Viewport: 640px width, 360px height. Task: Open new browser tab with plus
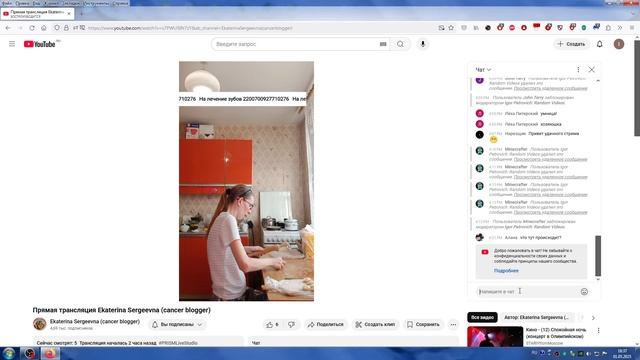click(81, 14)
